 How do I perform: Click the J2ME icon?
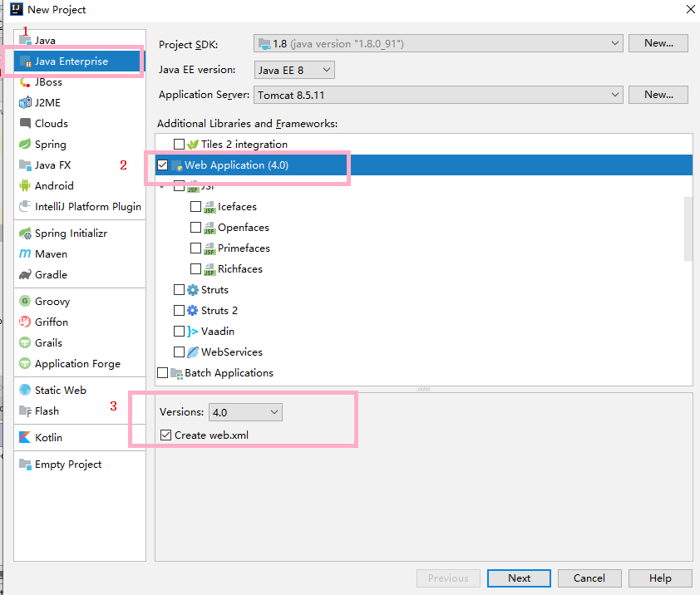25,103
